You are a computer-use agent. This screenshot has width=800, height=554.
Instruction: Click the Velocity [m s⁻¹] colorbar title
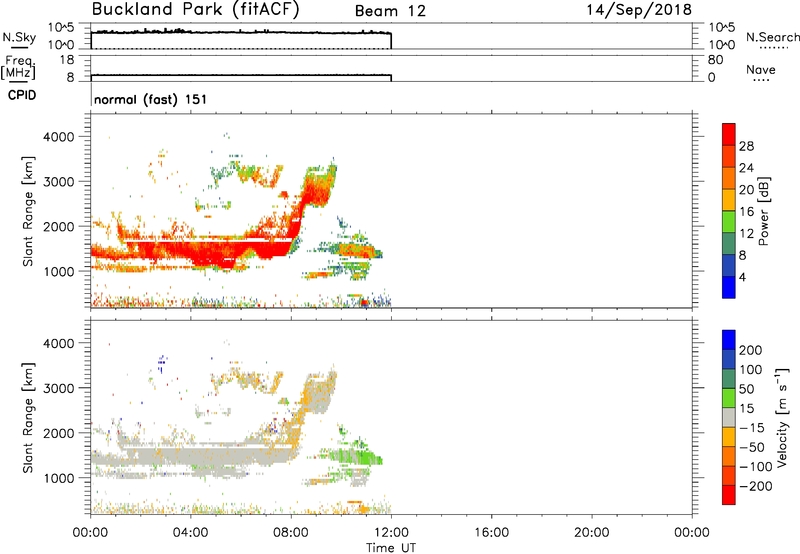[x=783, y=417]
